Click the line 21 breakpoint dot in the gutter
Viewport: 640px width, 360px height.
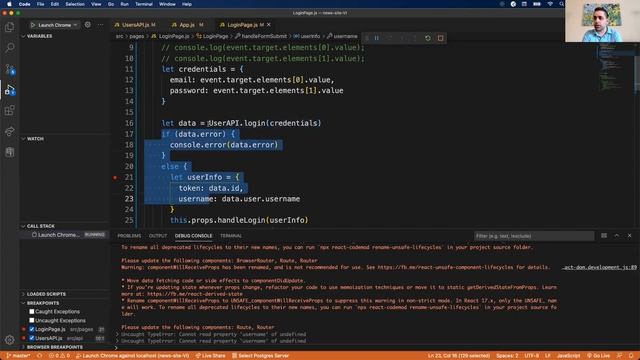tap(115, 177)
